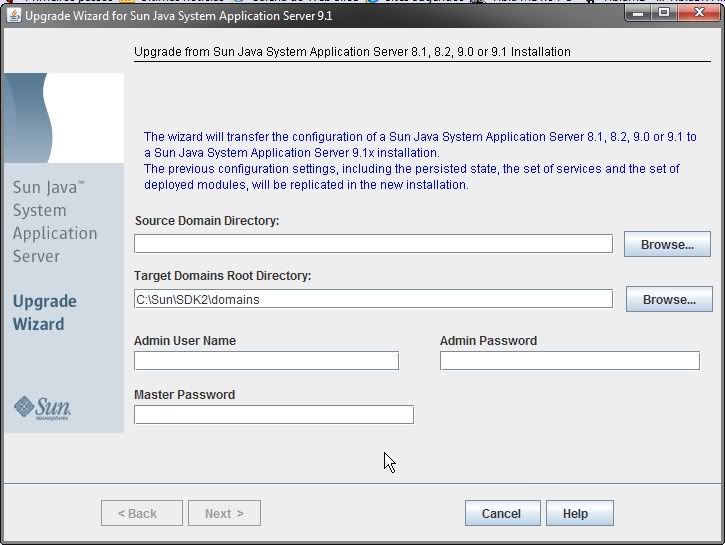Click the blue wizard description paragraph
Image resolution: width=725 pixels, height=545 pixels.
pos(420,161)
